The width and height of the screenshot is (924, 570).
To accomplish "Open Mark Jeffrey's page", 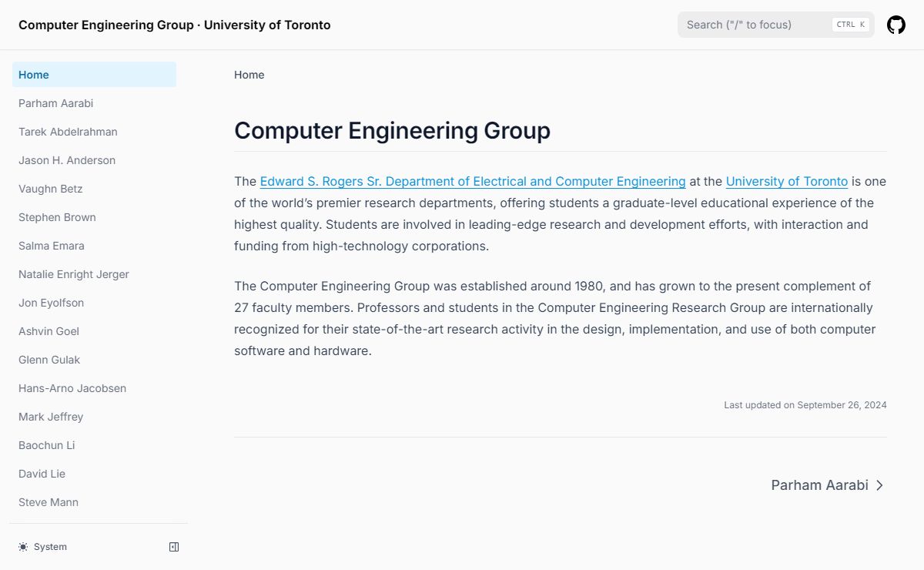I will pos(94,417).
